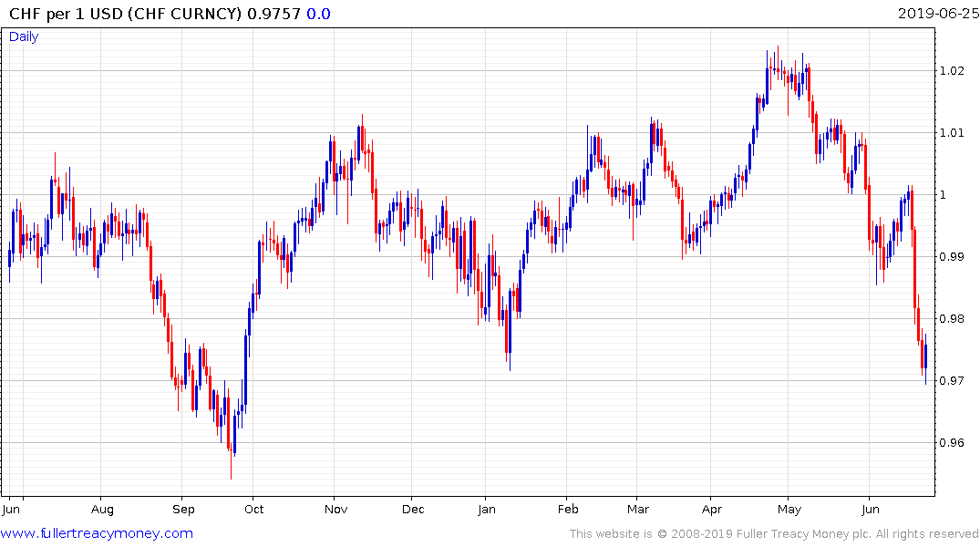Click the 0.99 price axis label

(x=952, y=257)
